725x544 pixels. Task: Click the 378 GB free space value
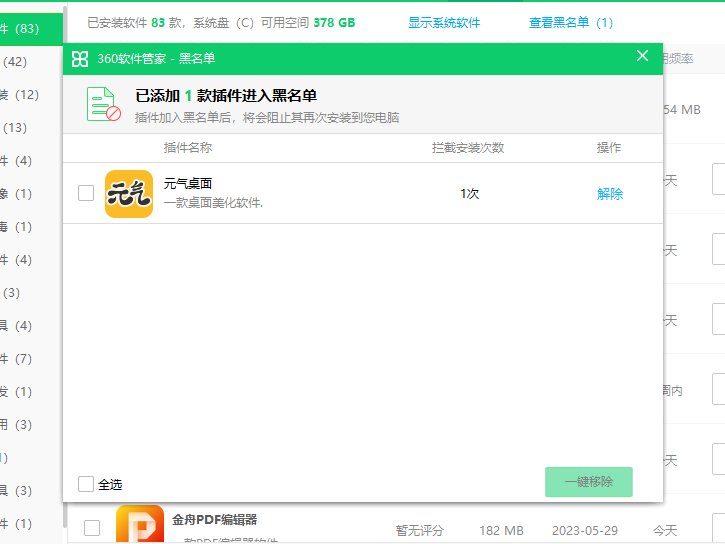tap(334, 23)
